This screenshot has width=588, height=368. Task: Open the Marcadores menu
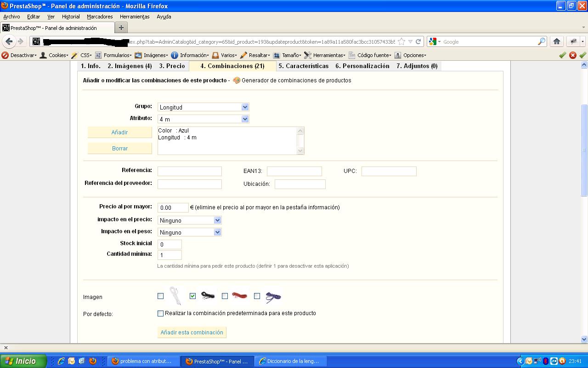[x=100, y=17]
